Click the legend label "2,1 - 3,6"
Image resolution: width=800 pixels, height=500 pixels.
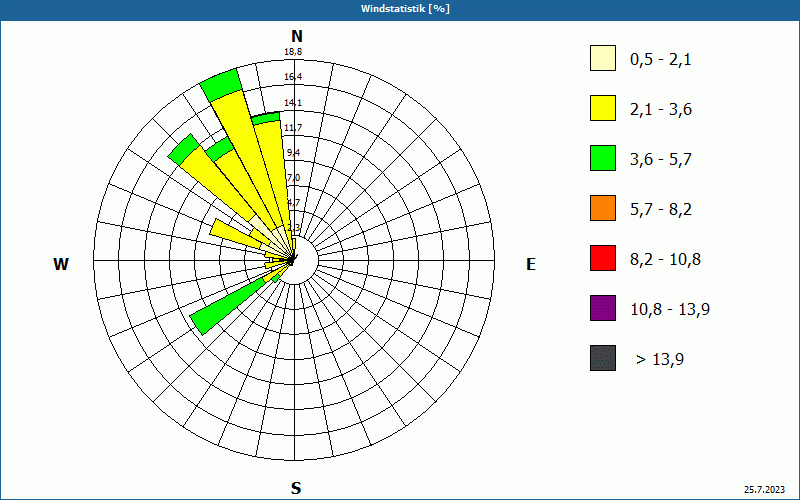pos(661,110)
